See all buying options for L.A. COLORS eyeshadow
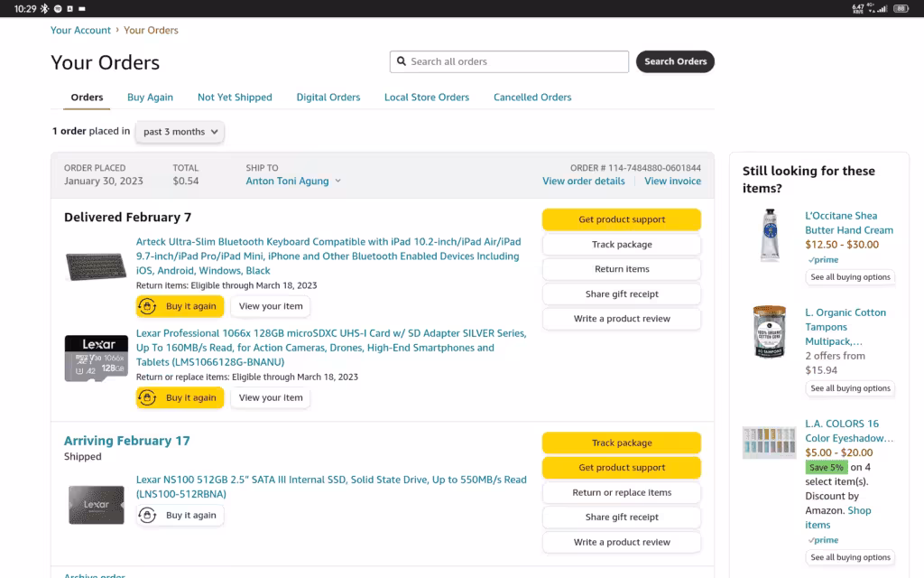The height and width of the screenshot is (578, 924). (x=850, y=557)
